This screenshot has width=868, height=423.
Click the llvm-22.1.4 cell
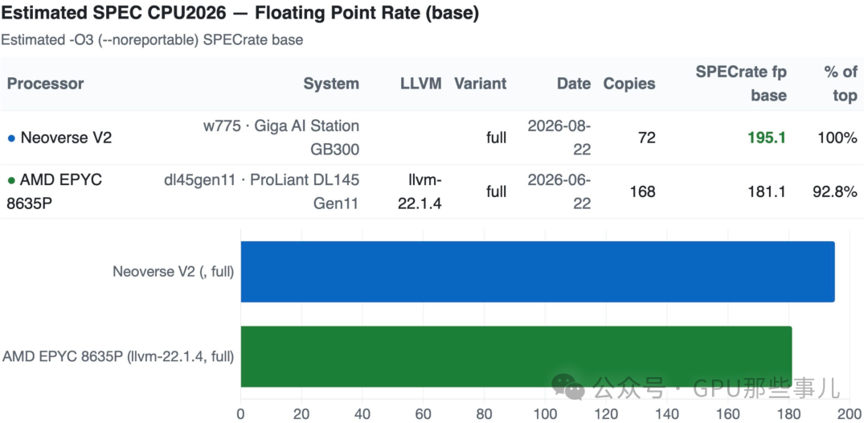420,191
